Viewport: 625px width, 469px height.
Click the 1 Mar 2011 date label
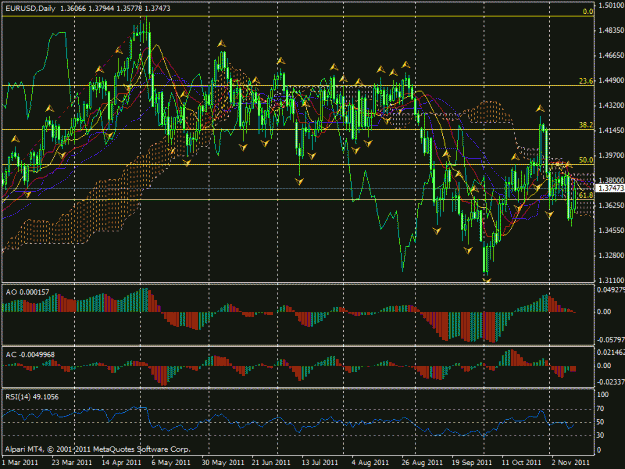point(20,462)
